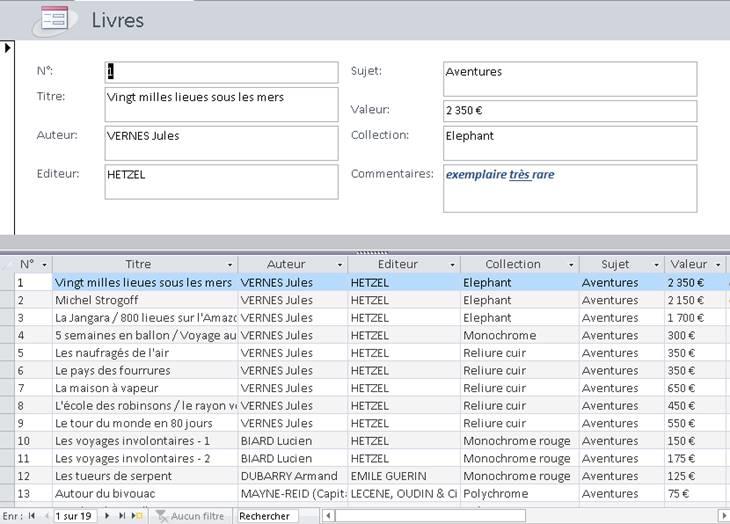Open the Sujet column dropdown arrow

pyautogui.click(x=657, y=265)
